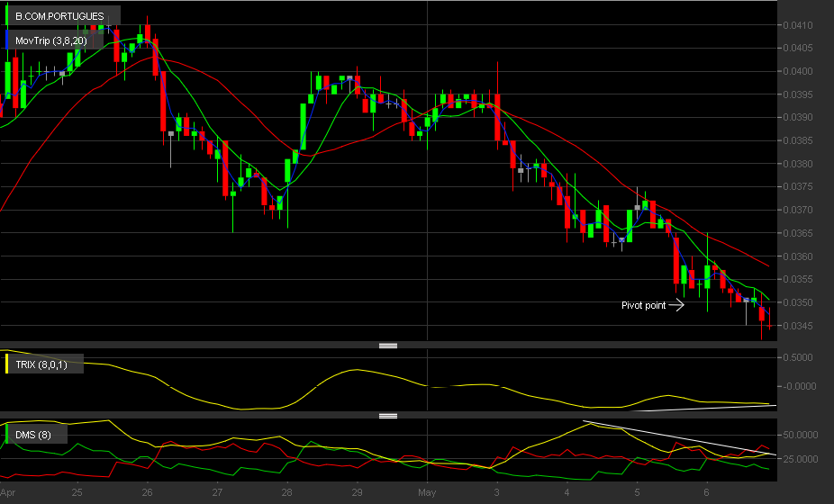Open the MovTrip (3,8,20) indicator label
This screenshot has height=504, width=834.
51,40
